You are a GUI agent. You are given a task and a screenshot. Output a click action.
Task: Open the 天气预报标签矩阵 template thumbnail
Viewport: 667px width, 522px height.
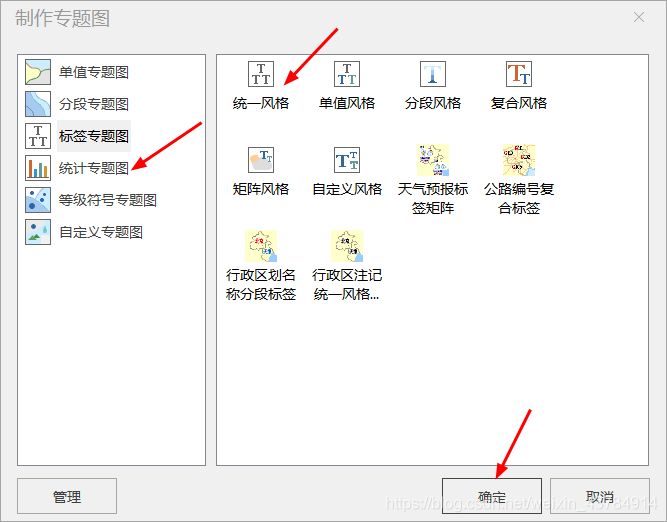coord(433,160)
